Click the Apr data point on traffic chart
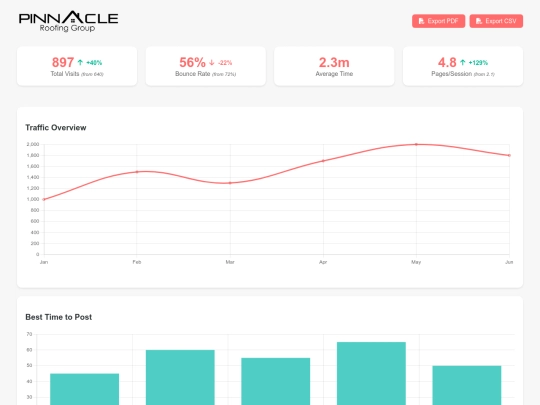The height and width of the screenshot is (405, 540). click(x=323, y=161)
